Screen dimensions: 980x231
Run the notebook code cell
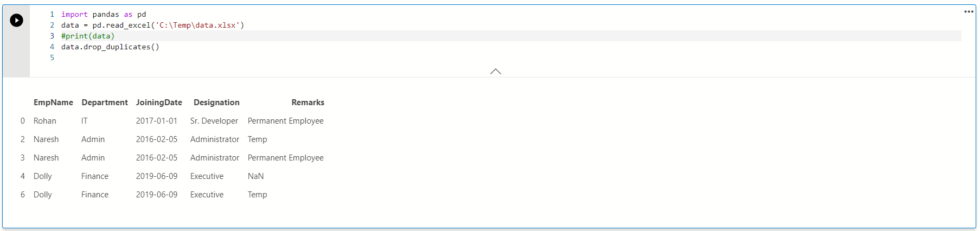17,21
